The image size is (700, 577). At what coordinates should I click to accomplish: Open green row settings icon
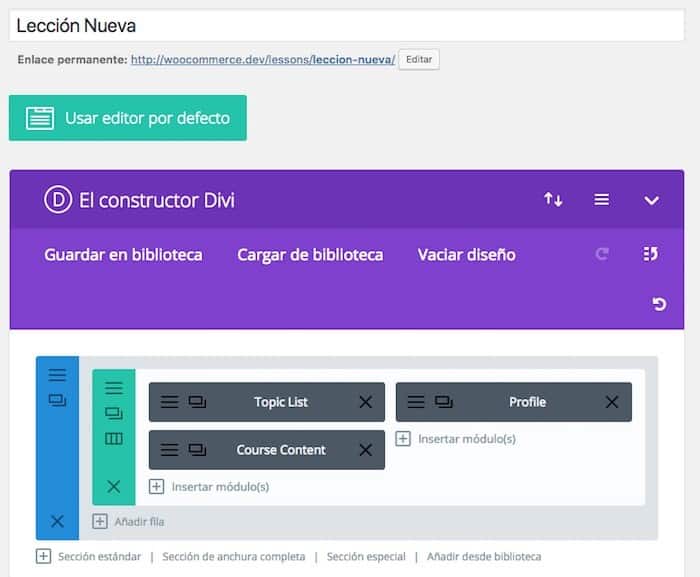pos(114,388)
